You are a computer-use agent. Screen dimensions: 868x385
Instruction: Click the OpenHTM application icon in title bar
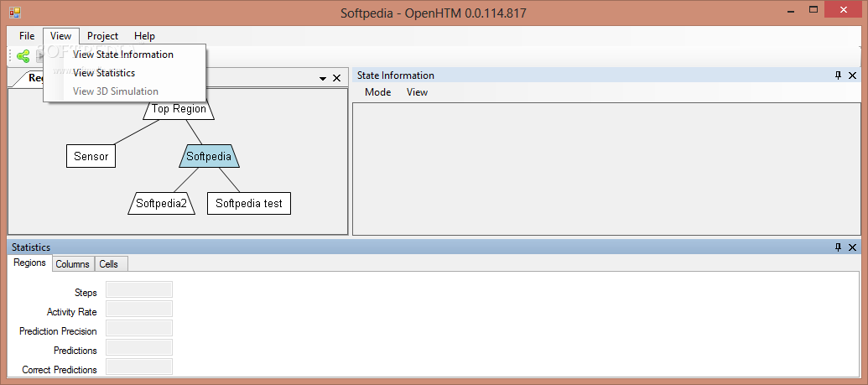(15, 13)
